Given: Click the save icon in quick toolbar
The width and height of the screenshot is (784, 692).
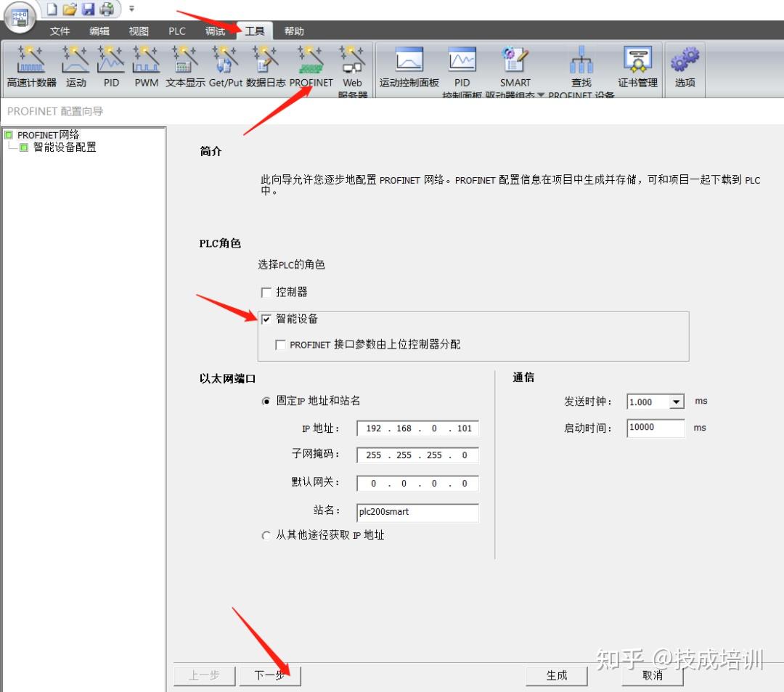Looking at the screenshot, I should (89, 9).
